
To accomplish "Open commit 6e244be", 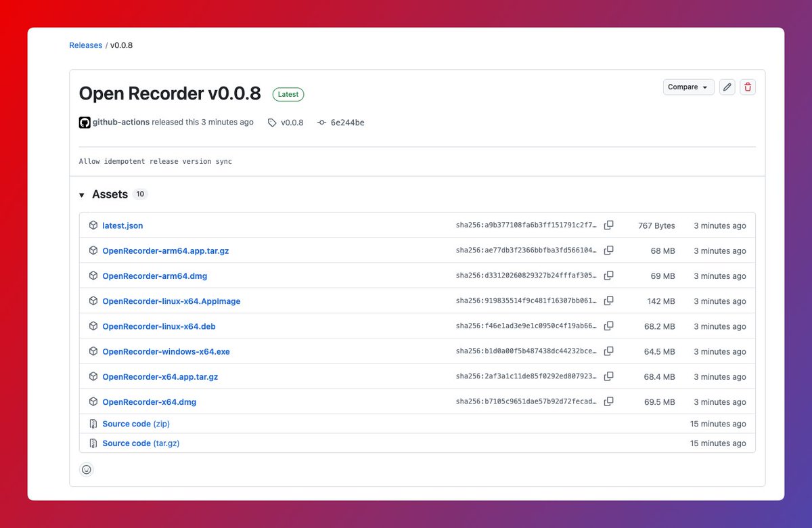I will 348,123.
